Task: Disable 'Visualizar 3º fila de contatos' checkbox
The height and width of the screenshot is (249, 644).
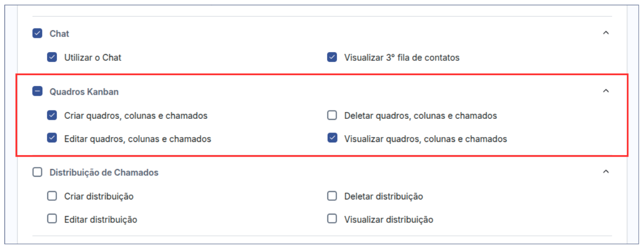Action: (x=332, y=57)
